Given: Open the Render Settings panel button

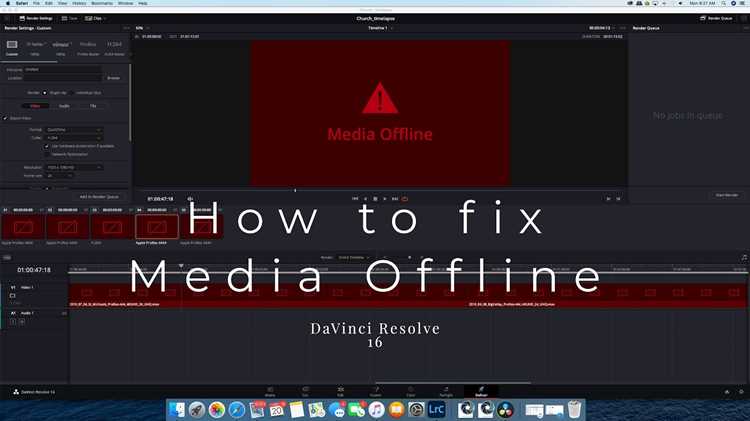Looking at the screenshot, I should 35,18.
